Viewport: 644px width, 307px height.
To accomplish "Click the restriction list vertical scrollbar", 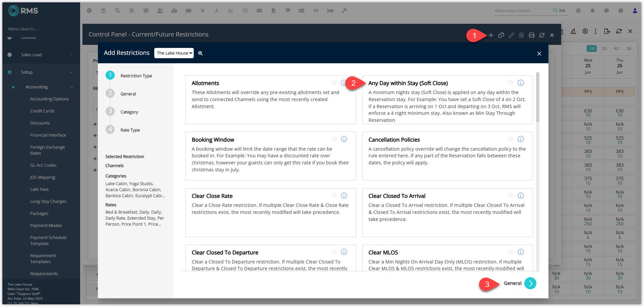I will point(538,97).
